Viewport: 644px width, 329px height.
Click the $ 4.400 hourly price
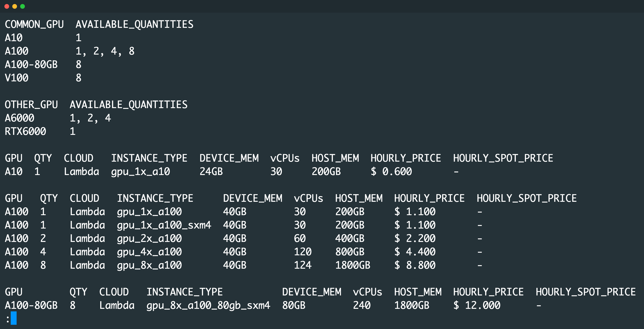[415, 252]
